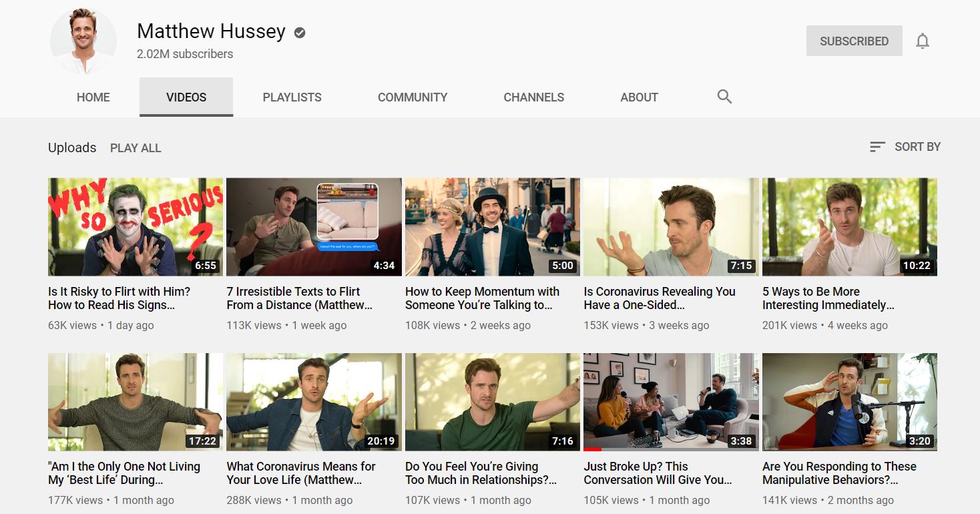The image size is (980, 514).
Task: Open title 'Are You Responding to These Manipulative Behaviors?'
Action: pyautogui.click(x=840, y=473)
